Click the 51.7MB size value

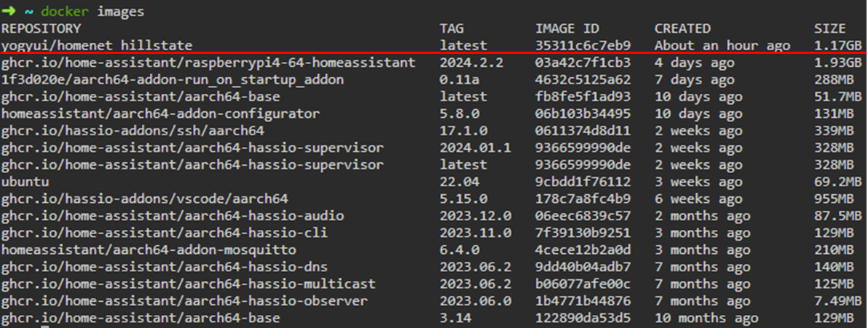pyautogui.click(x=837, y=97)
